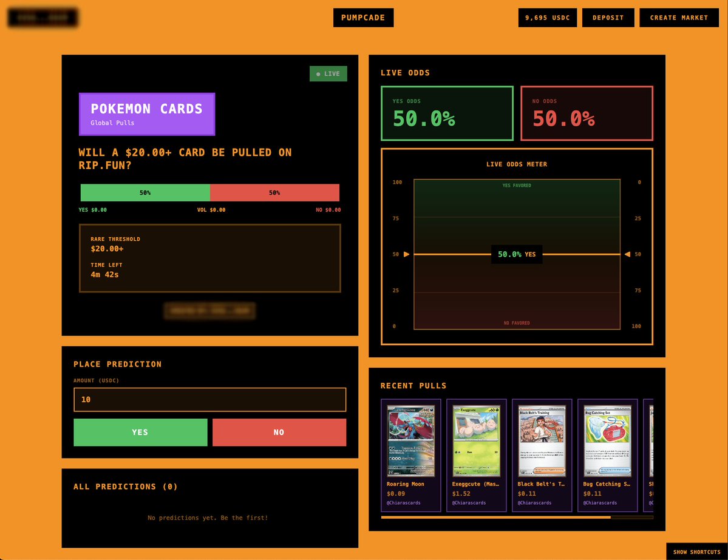The image size is (728, 560).
Task: Click the left orange arrow marker at 50
Action: (x=406, y=254)
